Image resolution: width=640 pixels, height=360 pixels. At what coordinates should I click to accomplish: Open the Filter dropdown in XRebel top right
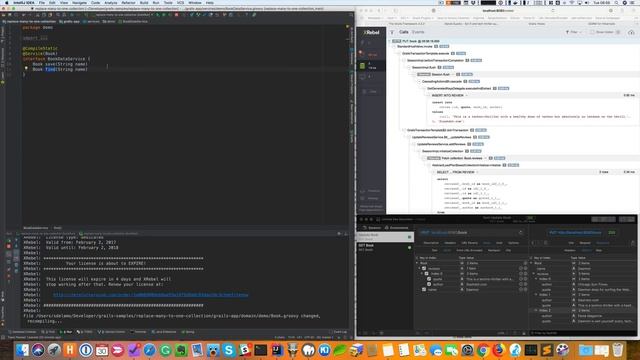point(573,32)
